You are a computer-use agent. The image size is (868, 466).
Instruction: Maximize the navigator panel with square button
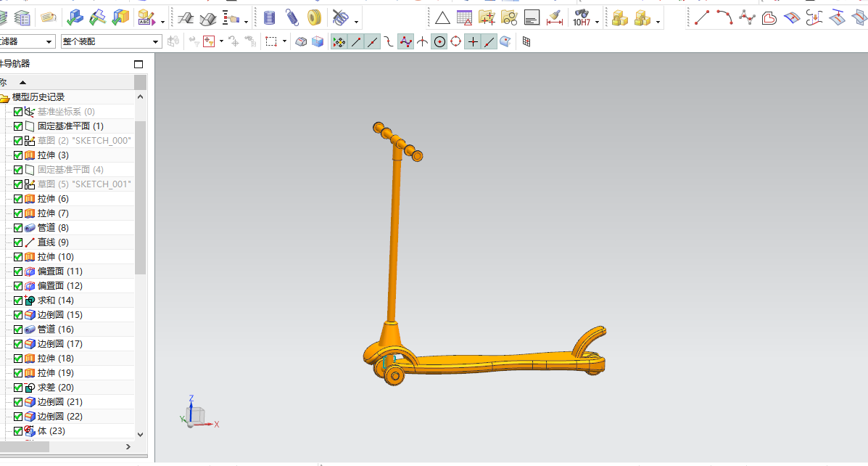[139, 65]
